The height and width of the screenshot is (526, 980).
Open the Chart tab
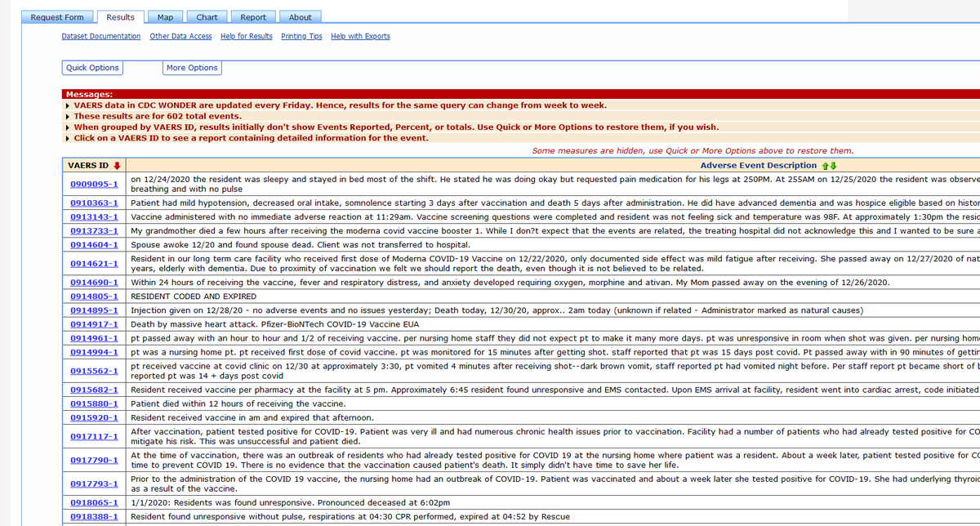pos(207,17)
